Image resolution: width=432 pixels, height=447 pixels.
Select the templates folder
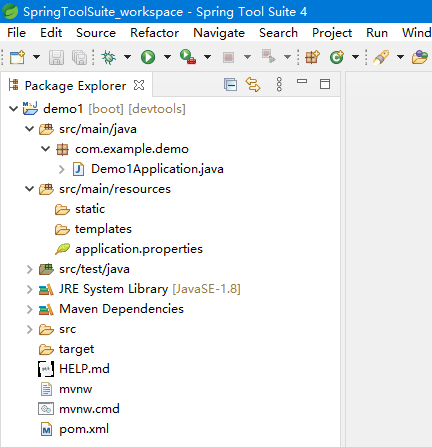point(103,229)
